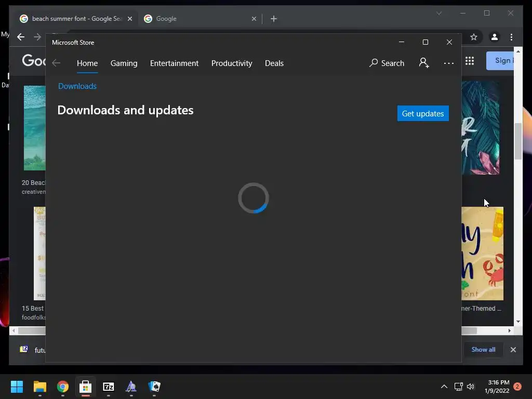The height and width of the screenshot is (399, 532).
Task: Open the font app taskbar icon
Action: click(131, 387)
